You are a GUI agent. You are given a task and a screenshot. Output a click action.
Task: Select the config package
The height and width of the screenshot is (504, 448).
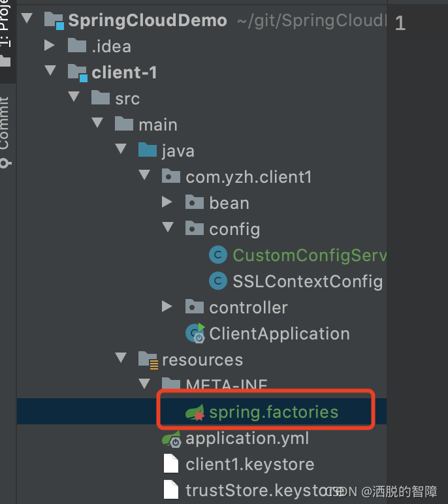click(x=234, y=229)
